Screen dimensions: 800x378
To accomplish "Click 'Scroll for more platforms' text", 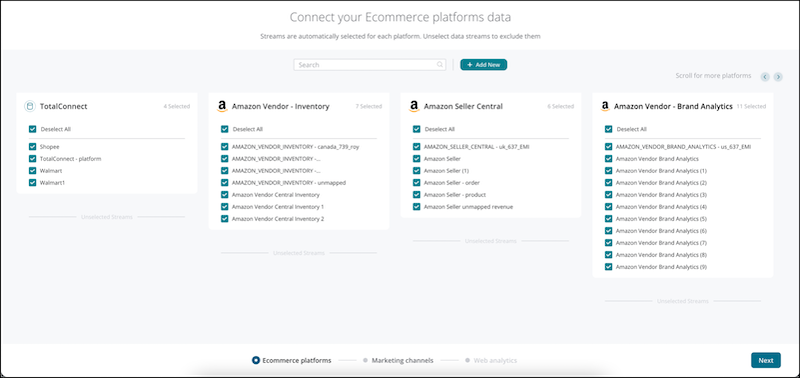I will click(713, 75).
